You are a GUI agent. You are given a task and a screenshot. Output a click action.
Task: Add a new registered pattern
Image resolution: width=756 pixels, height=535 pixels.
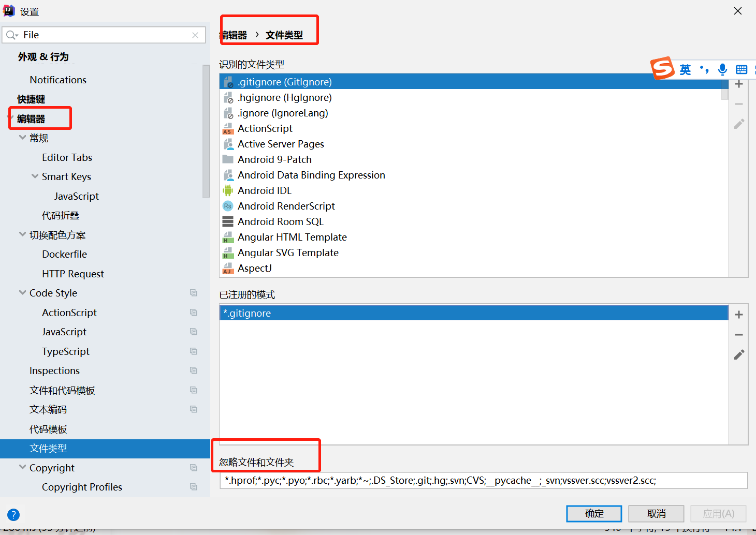739,315
